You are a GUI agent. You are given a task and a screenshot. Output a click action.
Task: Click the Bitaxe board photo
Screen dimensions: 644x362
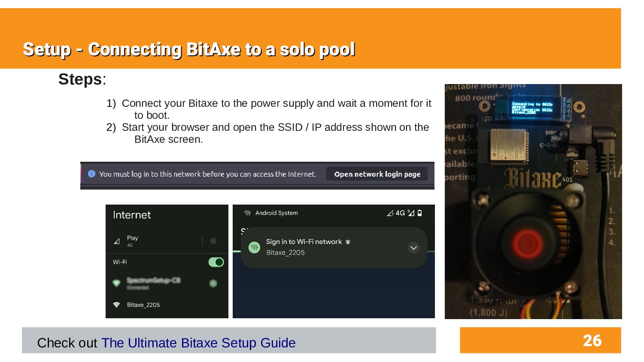tap(533, 202)
